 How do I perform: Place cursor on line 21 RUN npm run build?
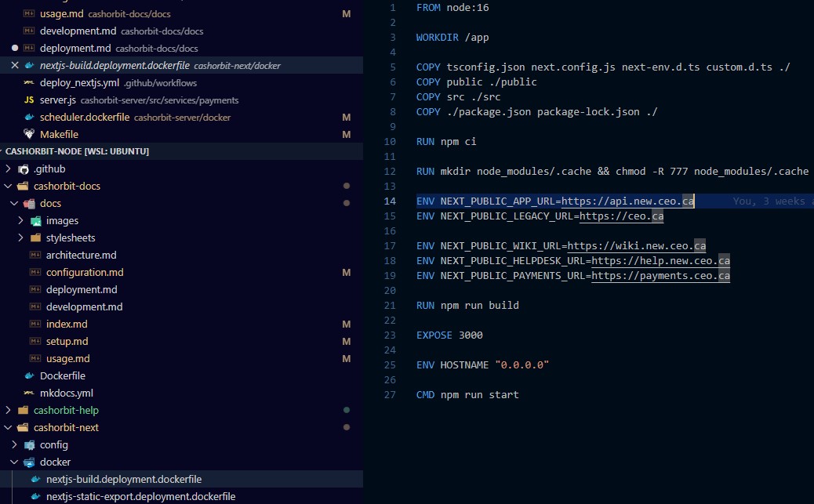(467, 305)
